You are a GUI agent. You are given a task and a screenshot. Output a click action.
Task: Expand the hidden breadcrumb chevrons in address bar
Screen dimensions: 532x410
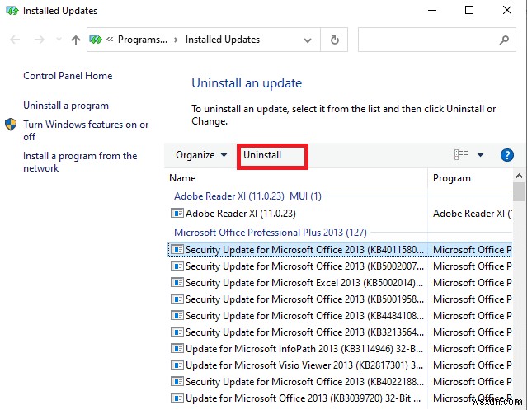point(110,40)
